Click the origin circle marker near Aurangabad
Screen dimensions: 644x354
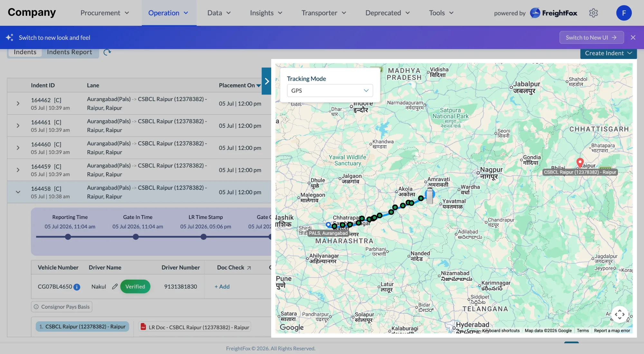[328, 225]
